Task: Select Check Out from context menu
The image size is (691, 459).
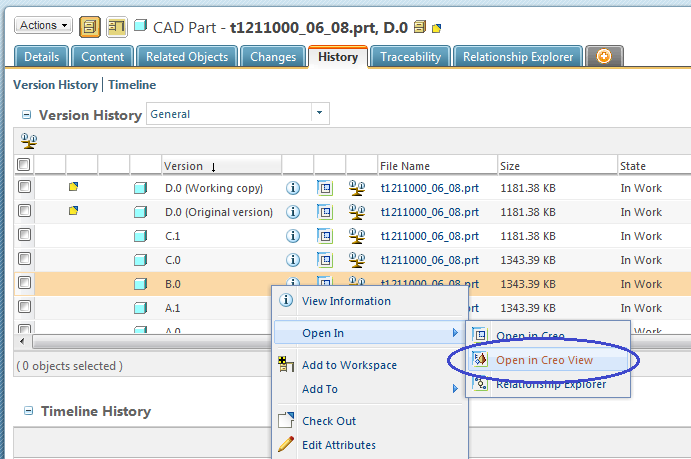Action: point(329,421)
